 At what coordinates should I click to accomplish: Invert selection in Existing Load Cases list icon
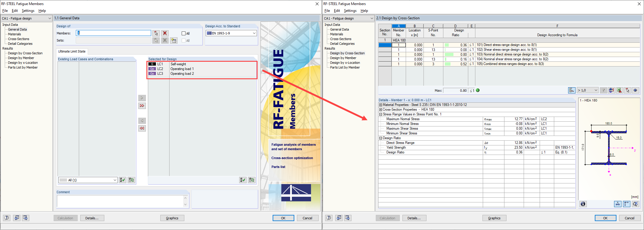(x=131, y=180)
